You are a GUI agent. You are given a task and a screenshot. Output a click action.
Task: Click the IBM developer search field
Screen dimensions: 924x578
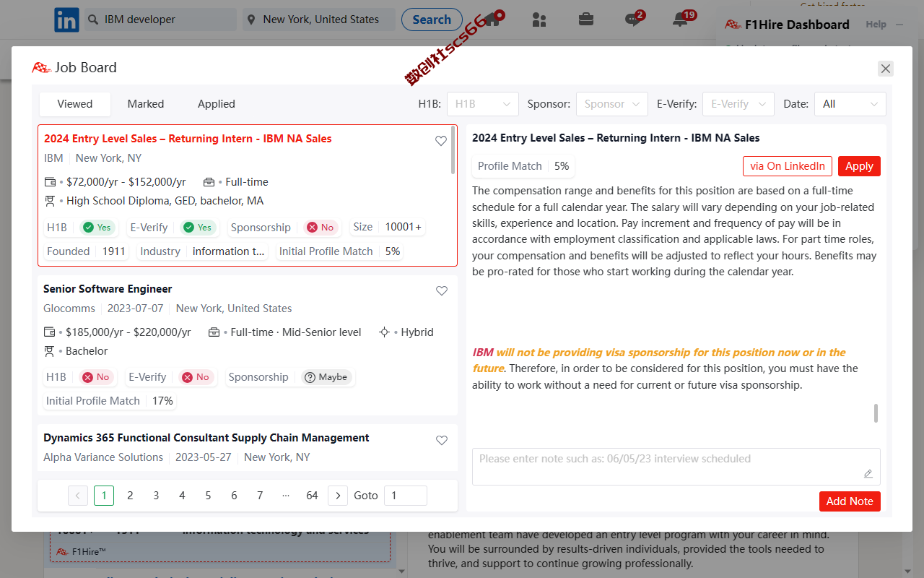pos(160,20)
